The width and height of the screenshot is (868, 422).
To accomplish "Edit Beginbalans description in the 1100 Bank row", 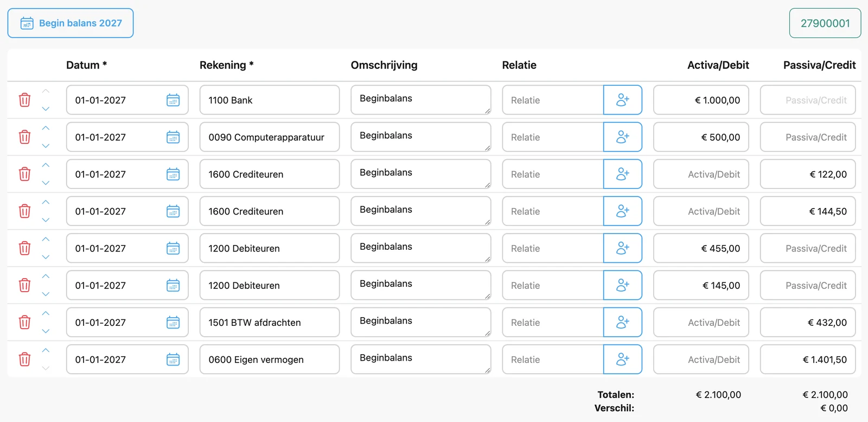I will click(x=421, y=100).
